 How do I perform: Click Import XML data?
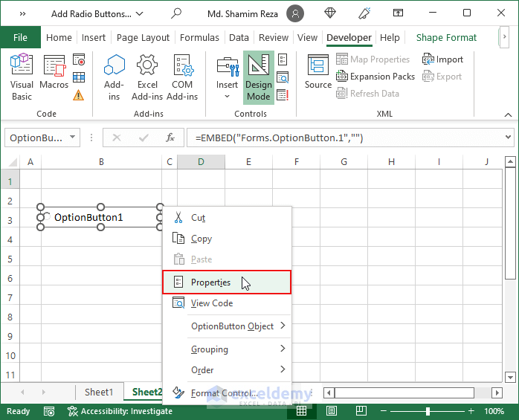coord(442,59)
